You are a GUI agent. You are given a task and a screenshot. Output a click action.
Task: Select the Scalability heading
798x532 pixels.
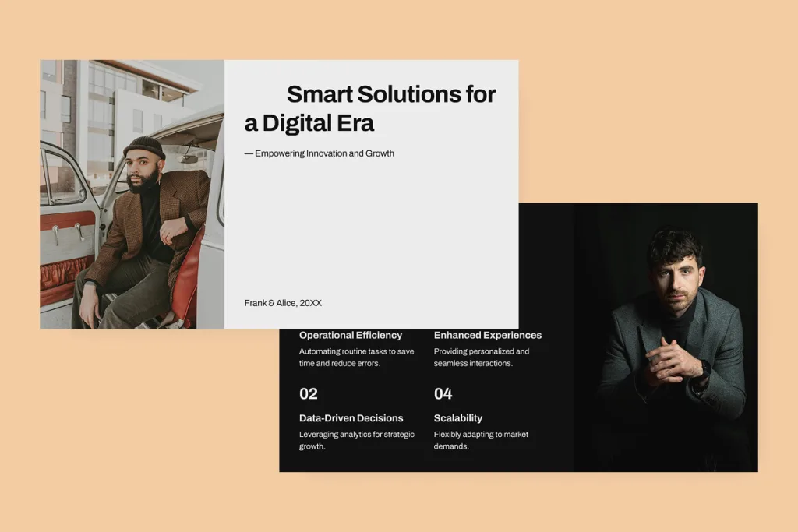[x=459, y=417]
